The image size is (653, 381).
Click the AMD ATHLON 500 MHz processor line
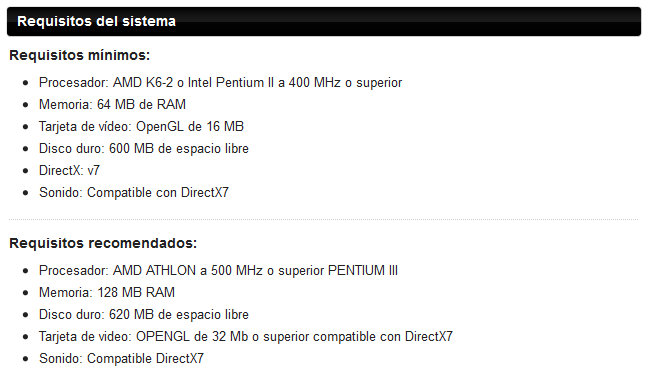point(218,270)
